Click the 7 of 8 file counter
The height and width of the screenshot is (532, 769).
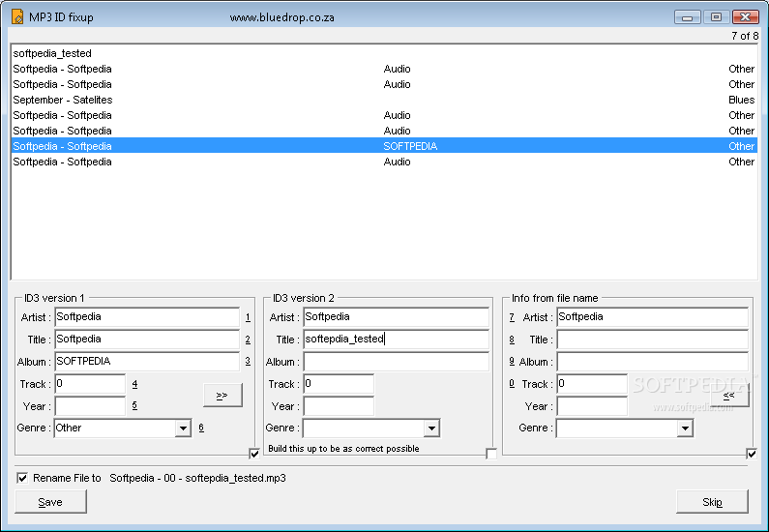point(745,36)
